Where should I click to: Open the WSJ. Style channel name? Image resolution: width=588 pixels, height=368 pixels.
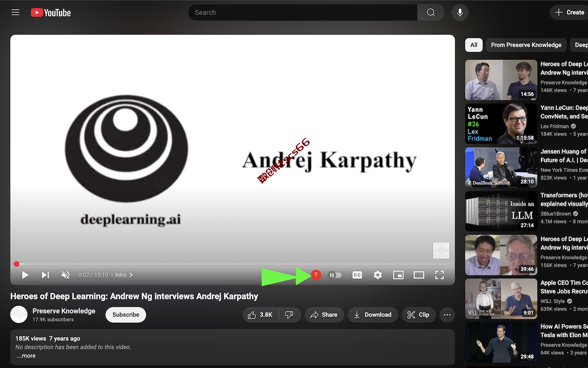(x=553, y=301)
